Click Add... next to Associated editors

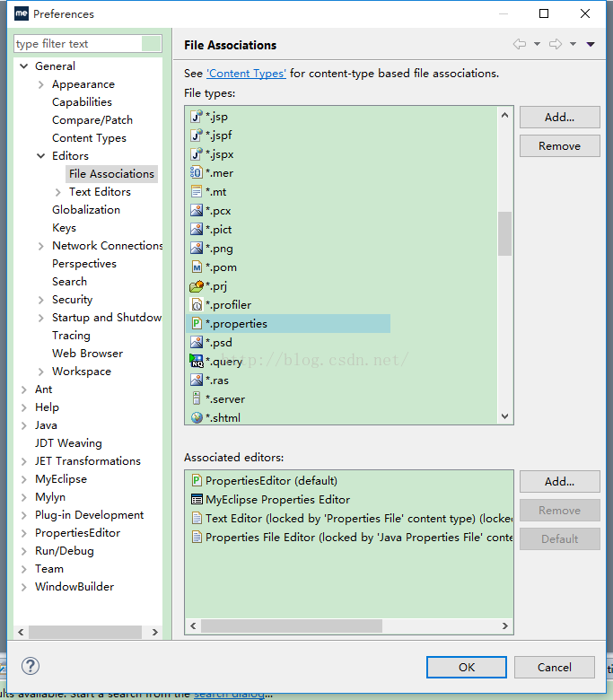pyautogui.click(x=559, y=481)
